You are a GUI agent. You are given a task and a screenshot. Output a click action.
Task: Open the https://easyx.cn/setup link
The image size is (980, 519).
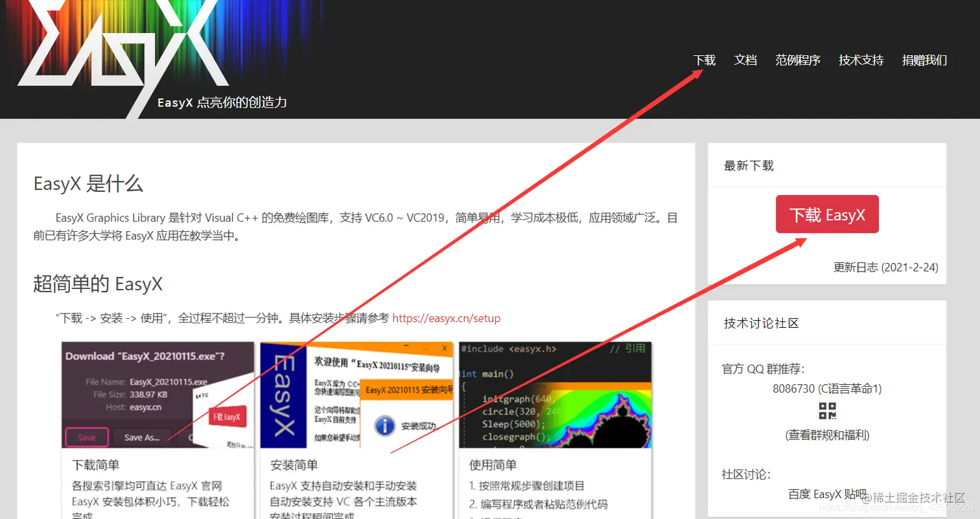click(446, 318)
